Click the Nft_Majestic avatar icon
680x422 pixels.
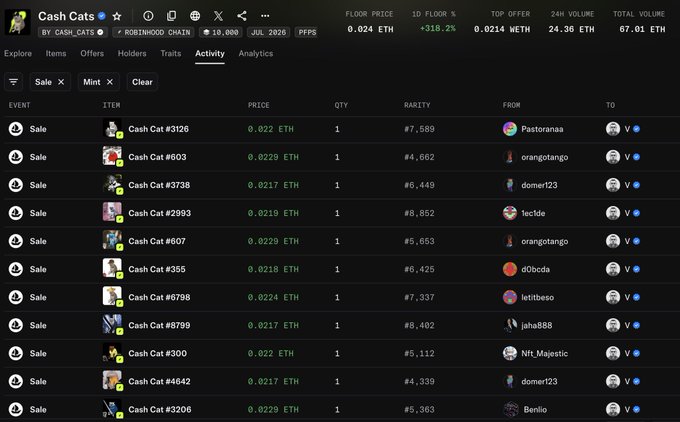click(510, 353)
